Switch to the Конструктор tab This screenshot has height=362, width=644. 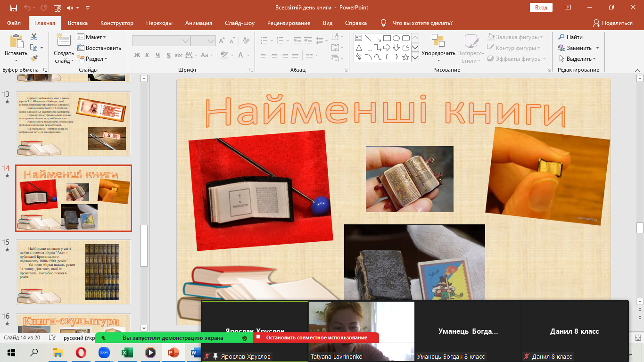click(117, 23)
